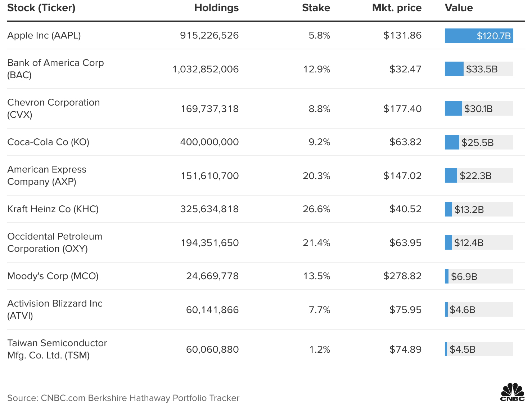The height and width of the screenshot is (406, 532).
Task: Click the Coca-Cola value bar
Action: 479,142
